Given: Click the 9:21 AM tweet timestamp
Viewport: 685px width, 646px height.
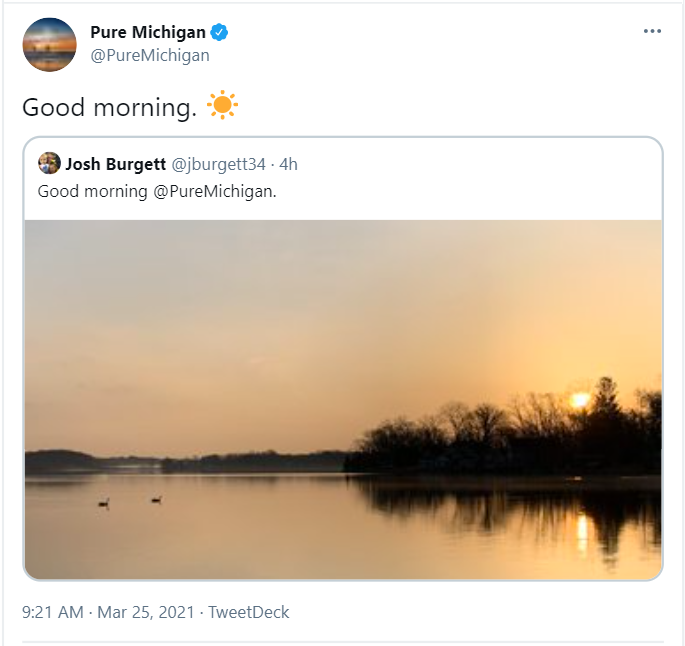Looking at the screenshot, I should 53,611.
